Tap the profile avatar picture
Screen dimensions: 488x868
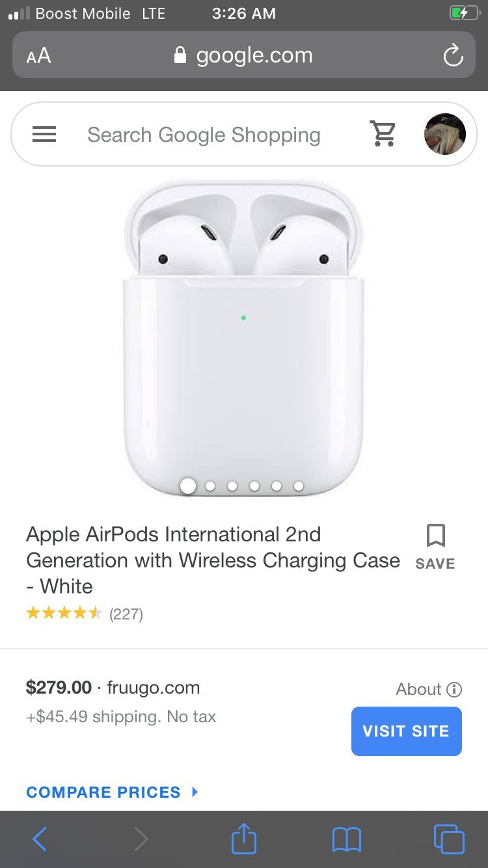[445, 134]
